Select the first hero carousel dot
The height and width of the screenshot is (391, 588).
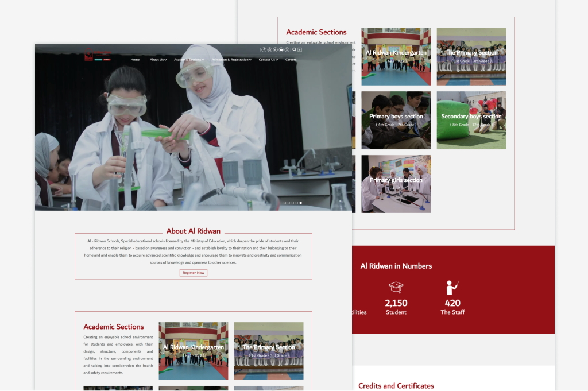coord(285,203)
